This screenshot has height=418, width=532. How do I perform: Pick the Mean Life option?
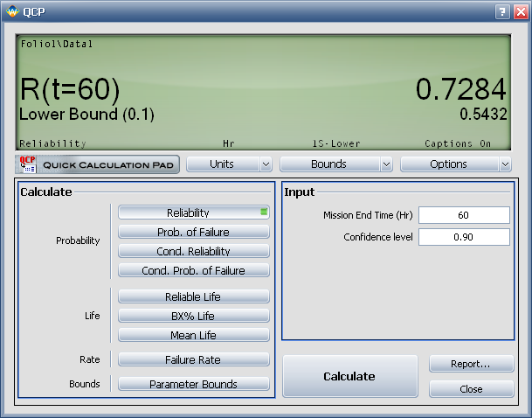click(x=193, y=335)
